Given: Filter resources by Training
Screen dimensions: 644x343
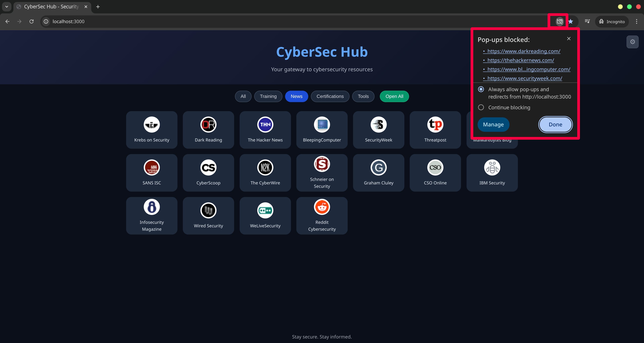Looking at the screenshot, I should tap(268, 96).
